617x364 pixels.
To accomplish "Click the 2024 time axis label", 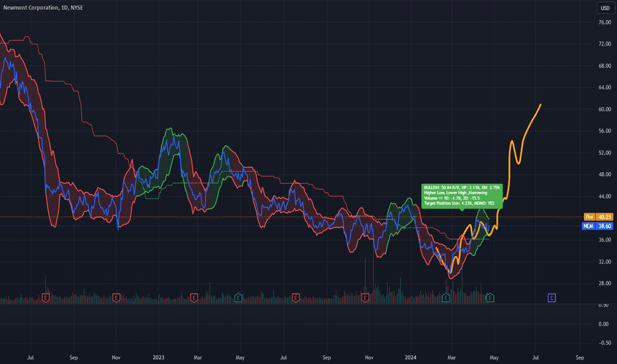I will [x=410, y=357].
